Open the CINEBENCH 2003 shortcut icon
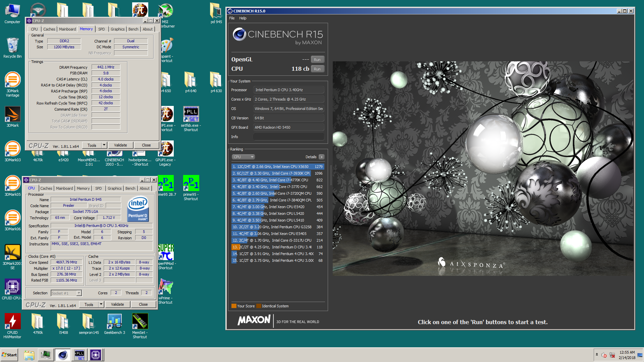Screen dimensions: 644x362 click(x=114, y=158)
